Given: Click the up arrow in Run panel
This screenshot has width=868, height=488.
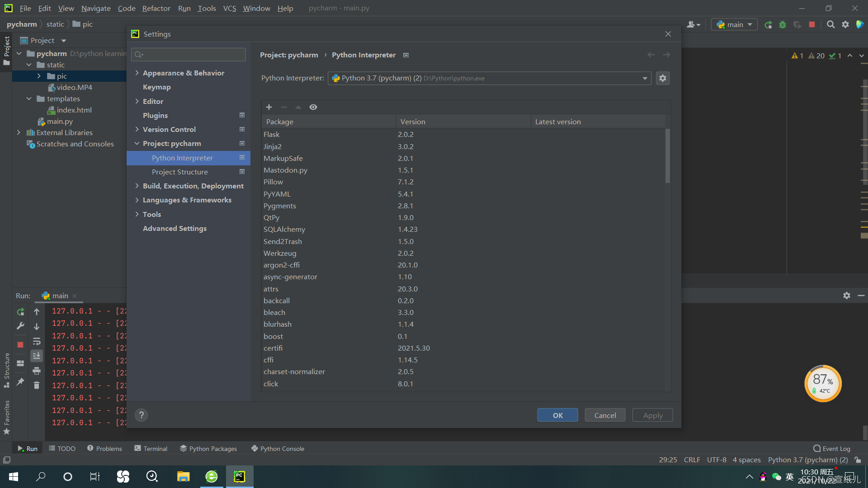Looking at the screenshot, I should (x=37, y=311).
